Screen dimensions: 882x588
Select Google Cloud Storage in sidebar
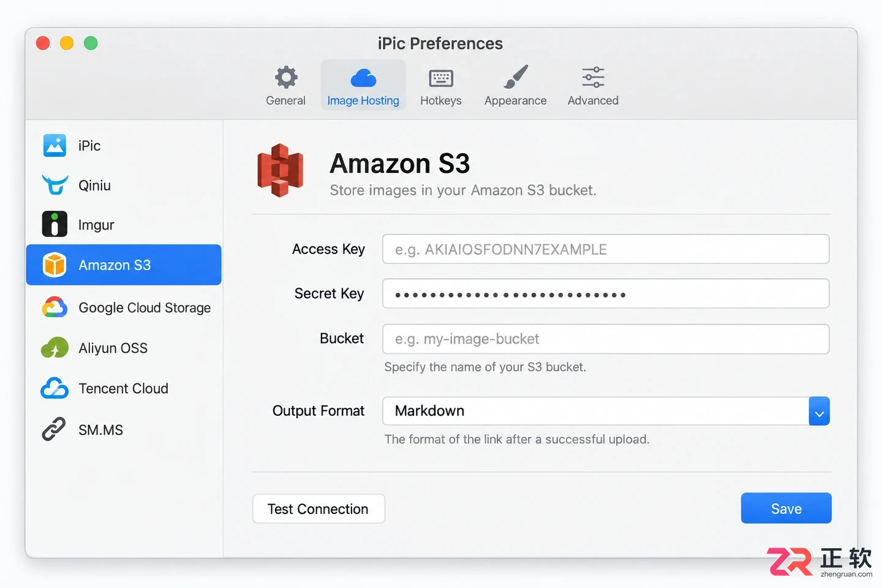point(124,307)
